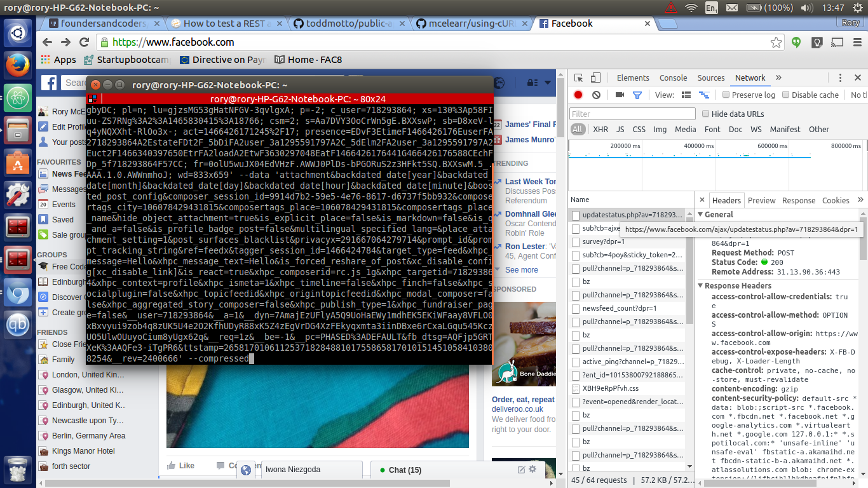The height and width of the screenshot is (488, 868).
Task: Filter network requests by XHR
Action: 600,129
